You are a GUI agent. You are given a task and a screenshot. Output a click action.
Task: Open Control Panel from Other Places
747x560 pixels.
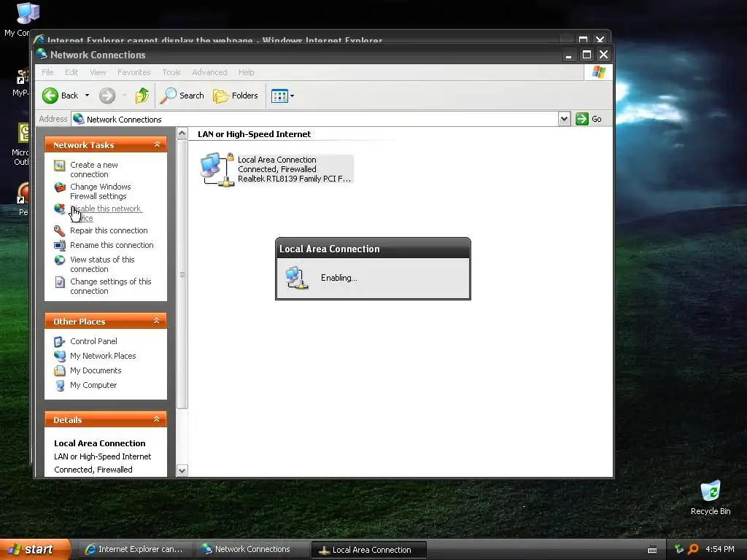pos(93,341)
